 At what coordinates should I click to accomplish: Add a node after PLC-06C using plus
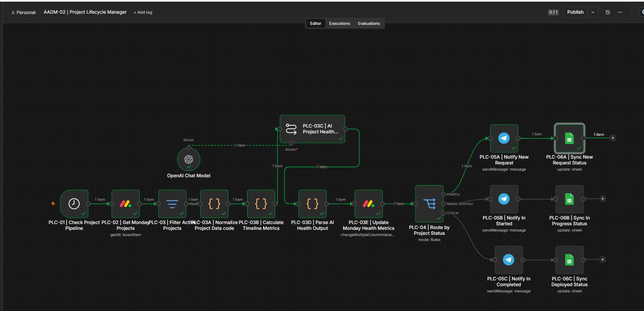pyautogui.click(x=603, y=260)
